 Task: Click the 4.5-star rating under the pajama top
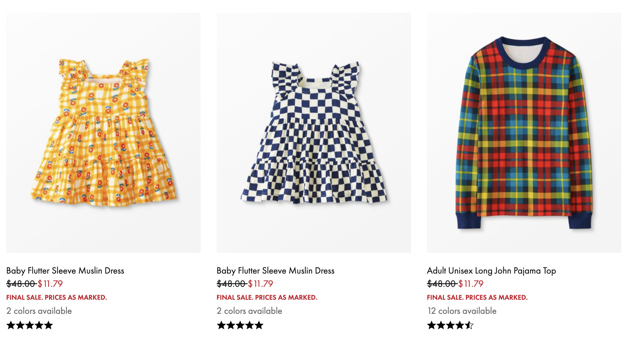[x=450, y=325]
